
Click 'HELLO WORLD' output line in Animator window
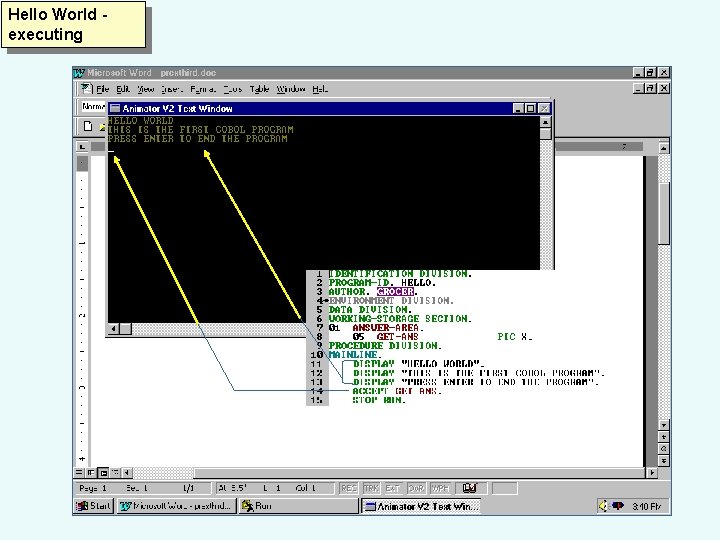141,121
